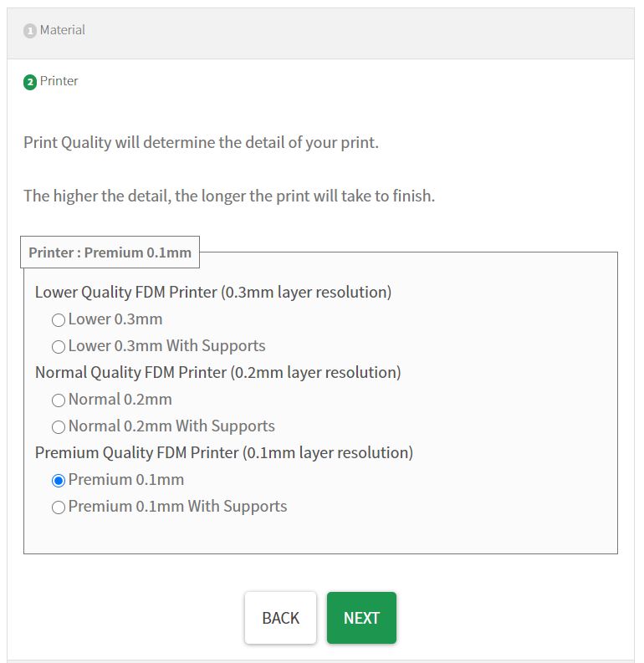Image resolution: width=644 pixels, height=663 pixels.
Task: Choose Lower 0.3mm With Supports radio option
Action: point(59,346)
